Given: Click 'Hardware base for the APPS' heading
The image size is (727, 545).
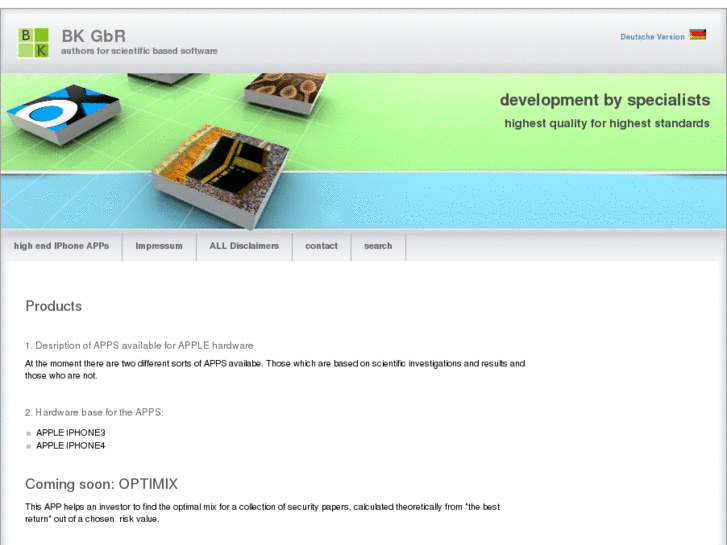Looking at the screenshot, I should 94,412.
